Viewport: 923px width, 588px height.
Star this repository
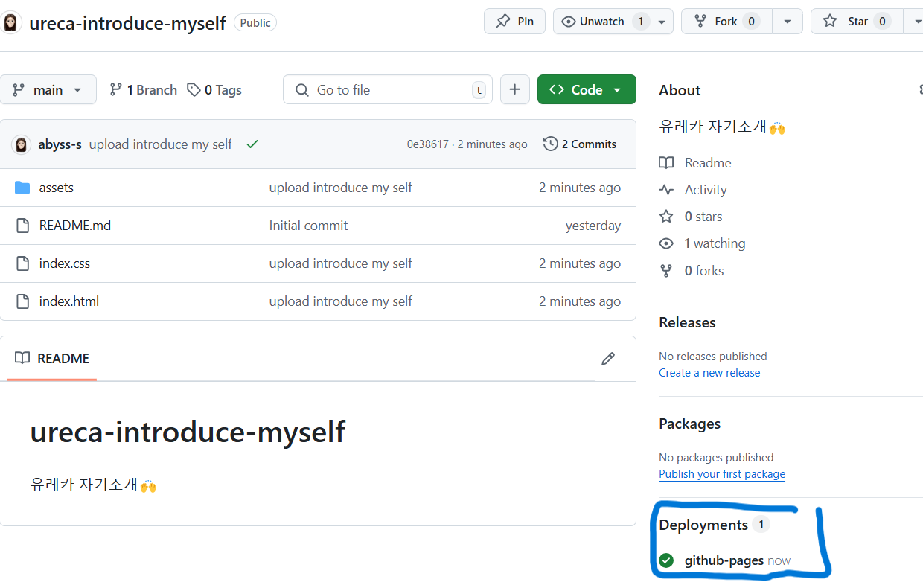(x=856, y=22)
